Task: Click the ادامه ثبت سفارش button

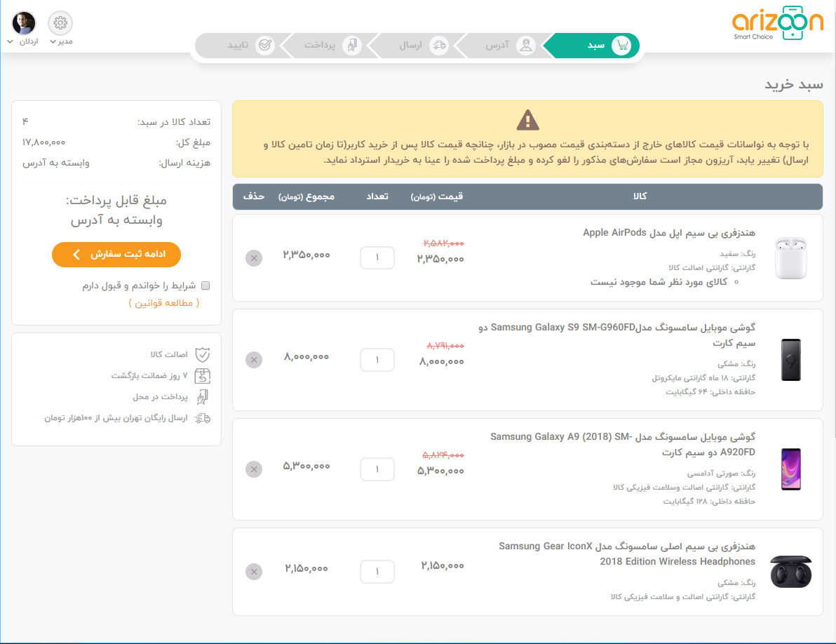Action: point(116,254)
